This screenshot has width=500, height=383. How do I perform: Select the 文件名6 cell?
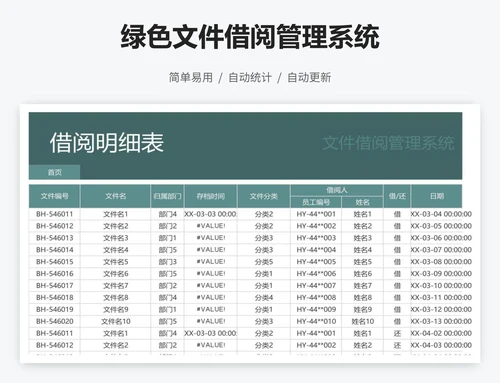tap(115, 274)
